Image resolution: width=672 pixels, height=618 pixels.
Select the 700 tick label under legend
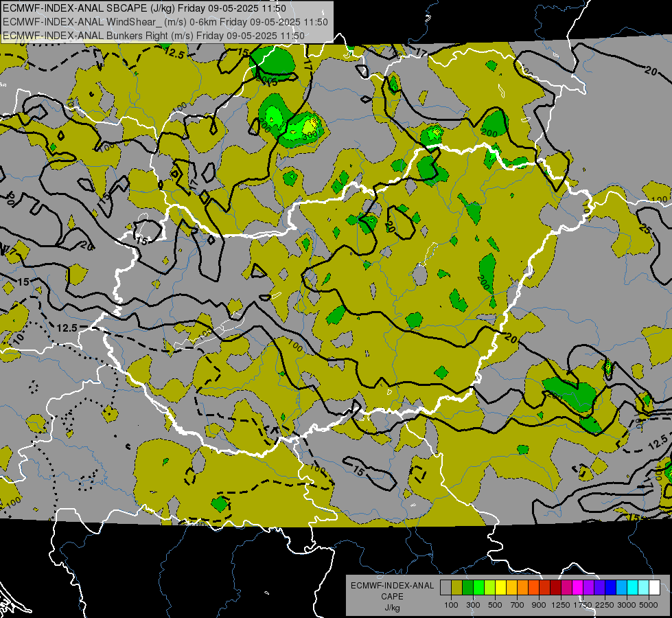tap(518, 605)
